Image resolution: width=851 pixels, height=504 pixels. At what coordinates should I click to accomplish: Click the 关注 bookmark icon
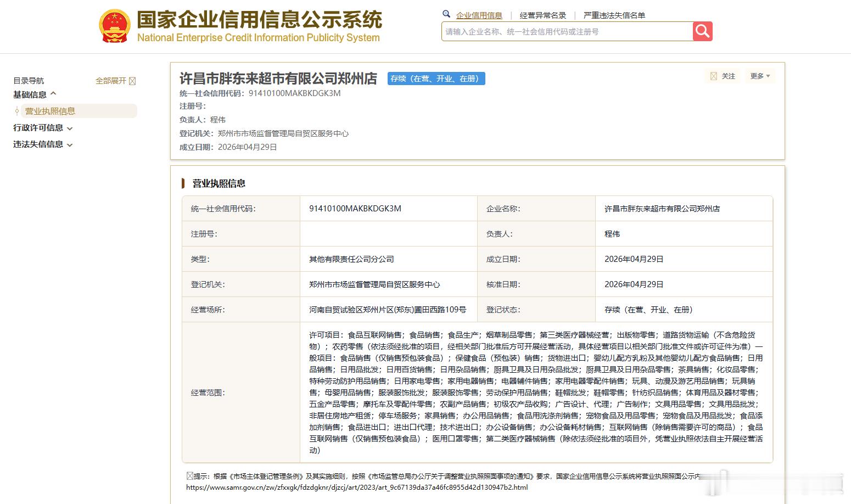(x=713, y=76)
